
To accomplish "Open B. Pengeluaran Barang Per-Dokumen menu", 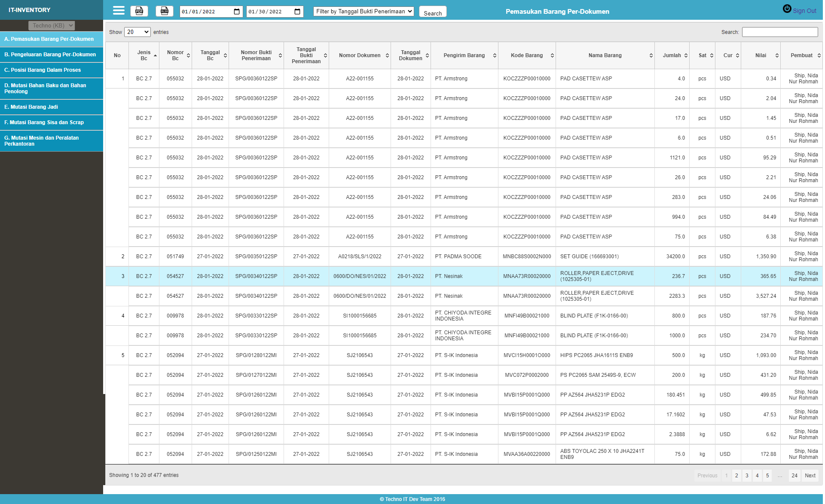I will (x=52, y=55).
